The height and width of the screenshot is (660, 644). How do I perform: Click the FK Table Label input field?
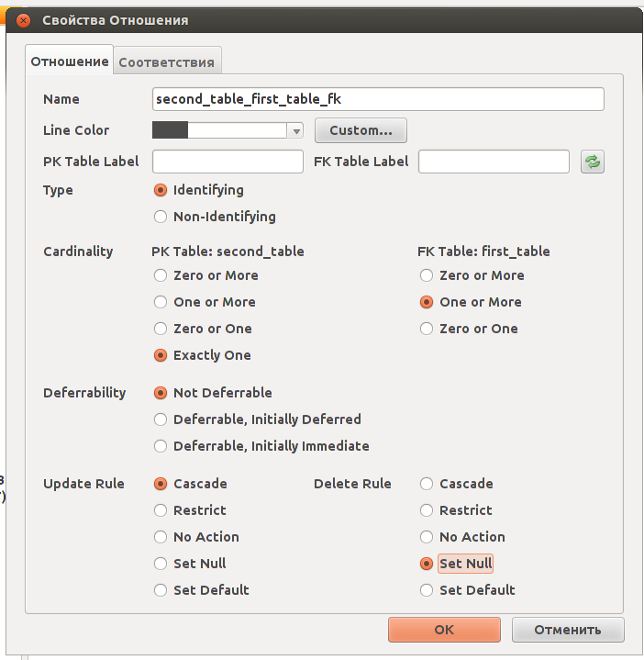pyautogui.click(x=494, y=162)
